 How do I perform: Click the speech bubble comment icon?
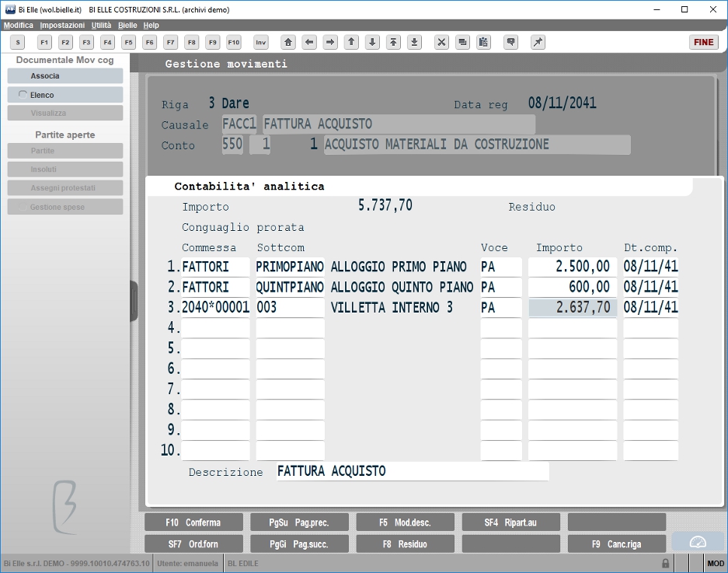(x=510, y=42)
